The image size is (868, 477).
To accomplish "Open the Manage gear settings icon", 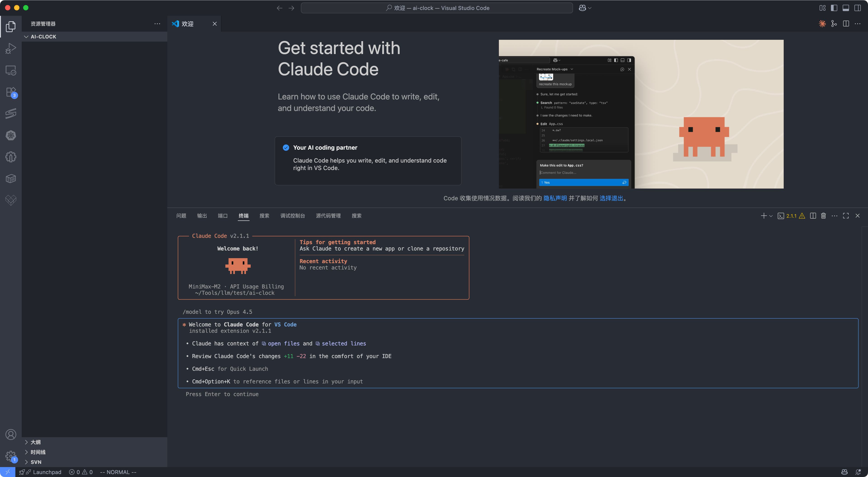I will coord(11,456).
